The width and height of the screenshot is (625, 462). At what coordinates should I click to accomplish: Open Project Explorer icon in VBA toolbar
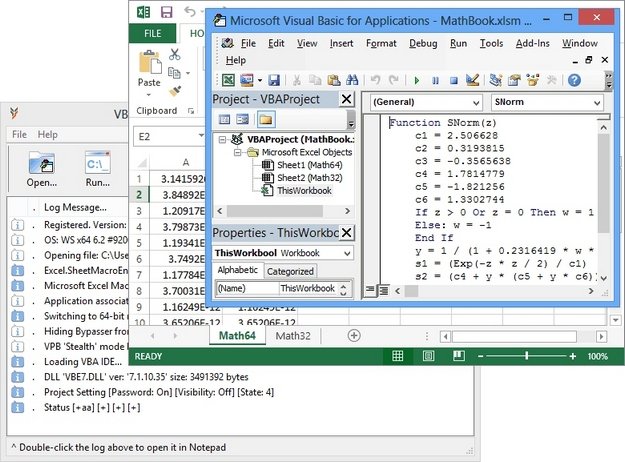(495, 80)
